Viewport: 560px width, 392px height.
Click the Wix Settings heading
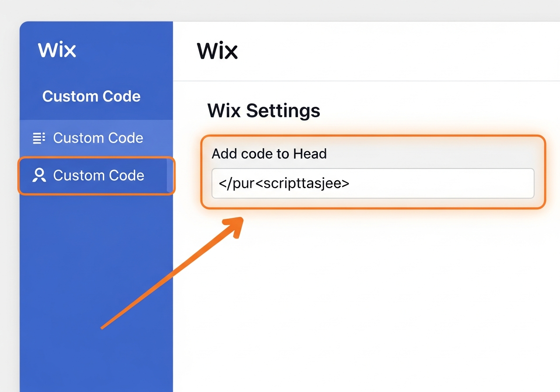click(263, 111)
